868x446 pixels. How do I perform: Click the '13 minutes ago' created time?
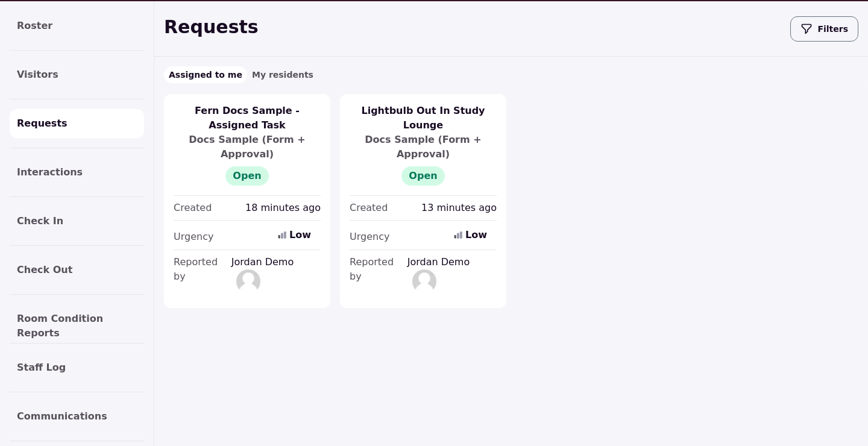click(459, 208)
